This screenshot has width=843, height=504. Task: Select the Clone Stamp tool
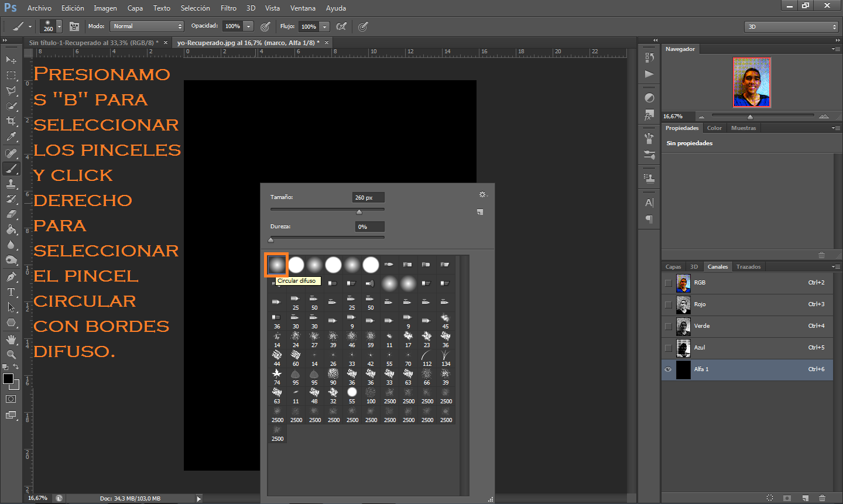coord(11,184)
